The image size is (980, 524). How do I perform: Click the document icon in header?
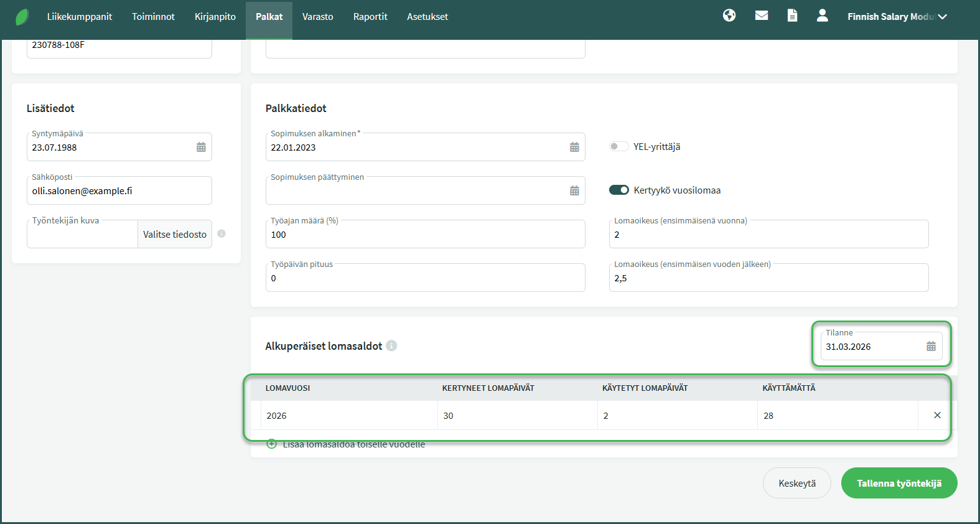point(792,16)
